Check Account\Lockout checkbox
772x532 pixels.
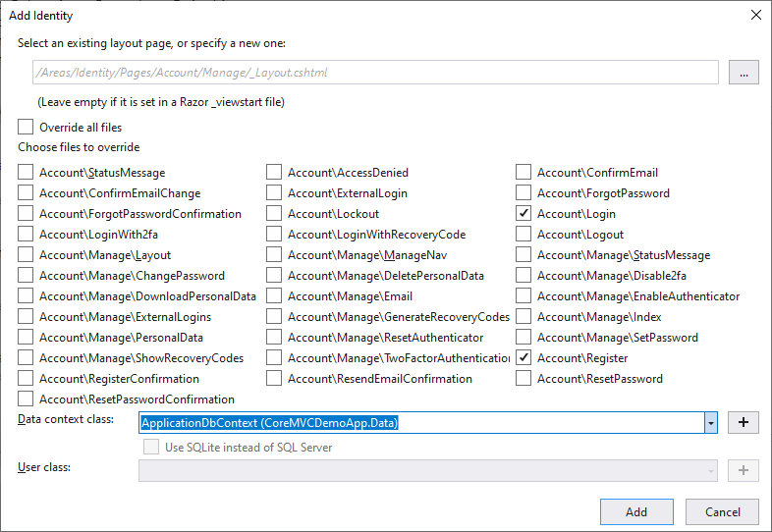pyautogui.click(x=274, y=214)
